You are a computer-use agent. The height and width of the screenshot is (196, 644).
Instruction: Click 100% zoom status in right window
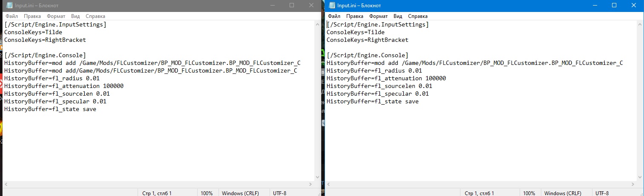529,193
